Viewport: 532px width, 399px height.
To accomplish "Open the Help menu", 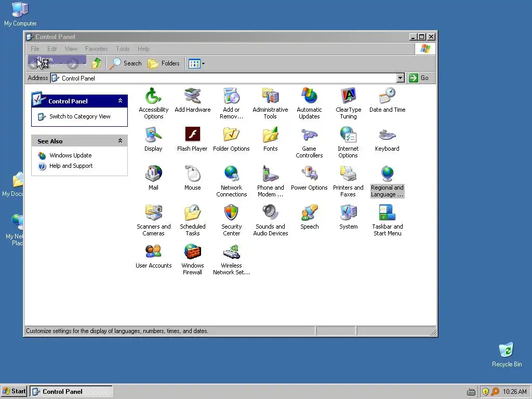I will point(143,49).
